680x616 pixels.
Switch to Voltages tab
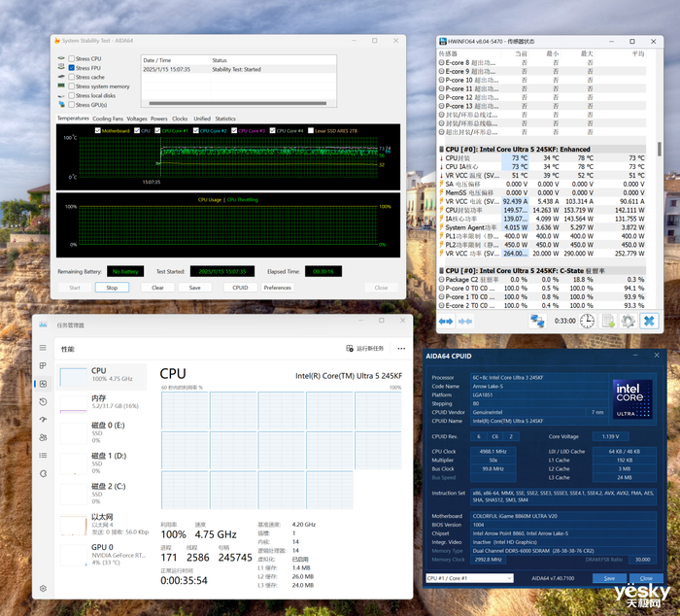137,119
